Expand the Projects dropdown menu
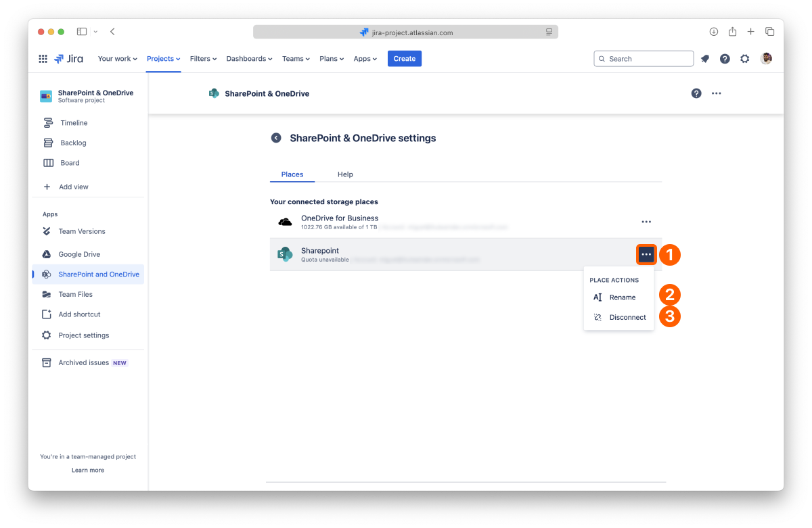The width and height of the screenshot is (812, 528). (163, 59)
